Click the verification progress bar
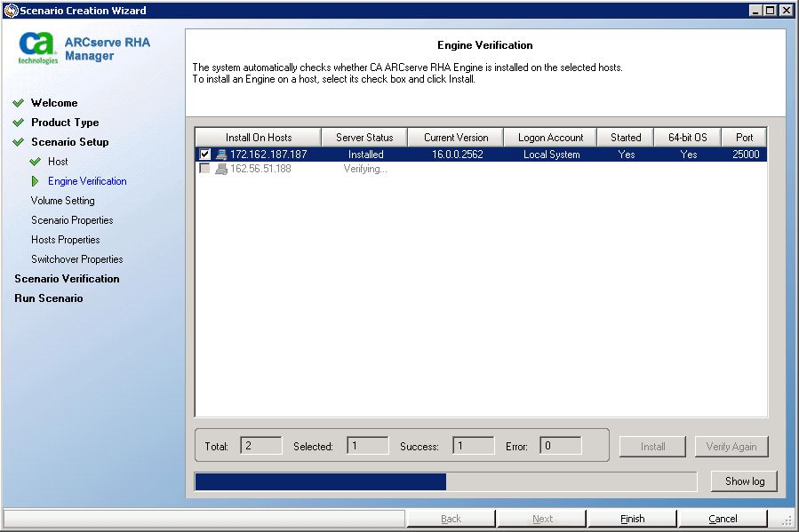799x532 pixels. point(444,481)
